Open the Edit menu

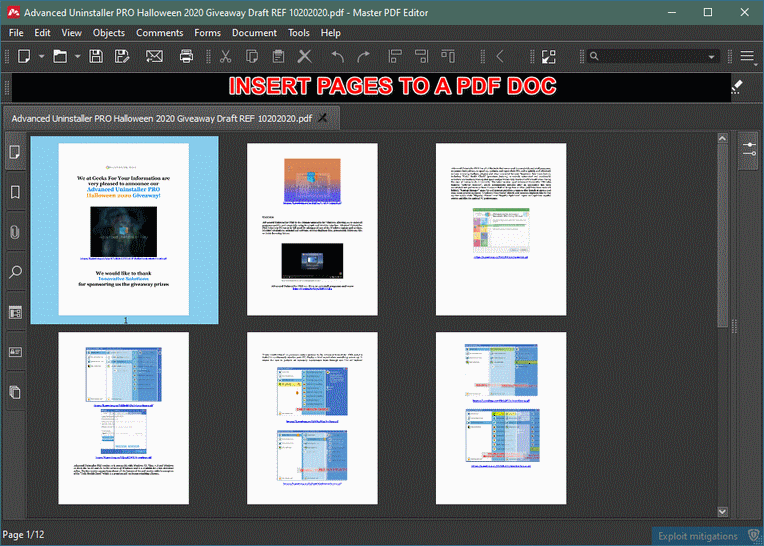pos(42,33)
